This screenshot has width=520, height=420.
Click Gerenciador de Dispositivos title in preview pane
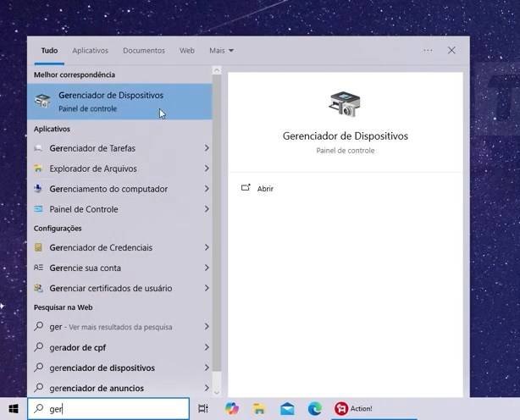[x=346, y=136]
